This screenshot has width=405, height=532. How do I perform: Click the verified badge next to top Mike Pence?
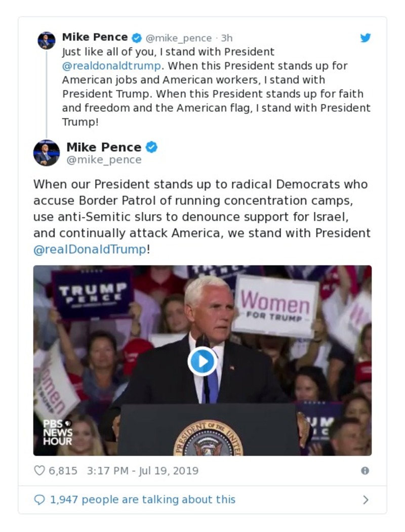click(x=135, y=37)
